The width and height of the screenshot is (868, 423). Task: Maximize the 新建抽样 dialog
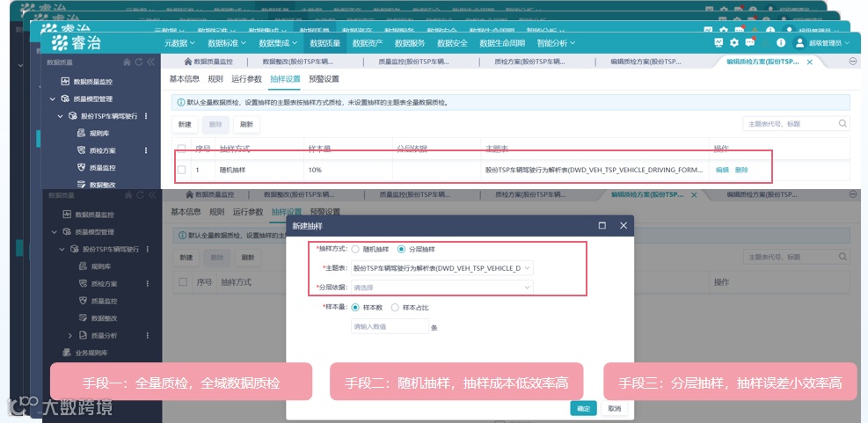click(602, 225)
